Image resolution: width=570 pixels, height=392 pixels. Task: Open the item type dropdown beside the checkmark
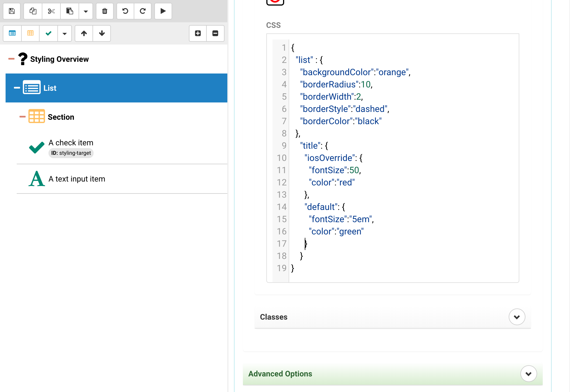65,33
